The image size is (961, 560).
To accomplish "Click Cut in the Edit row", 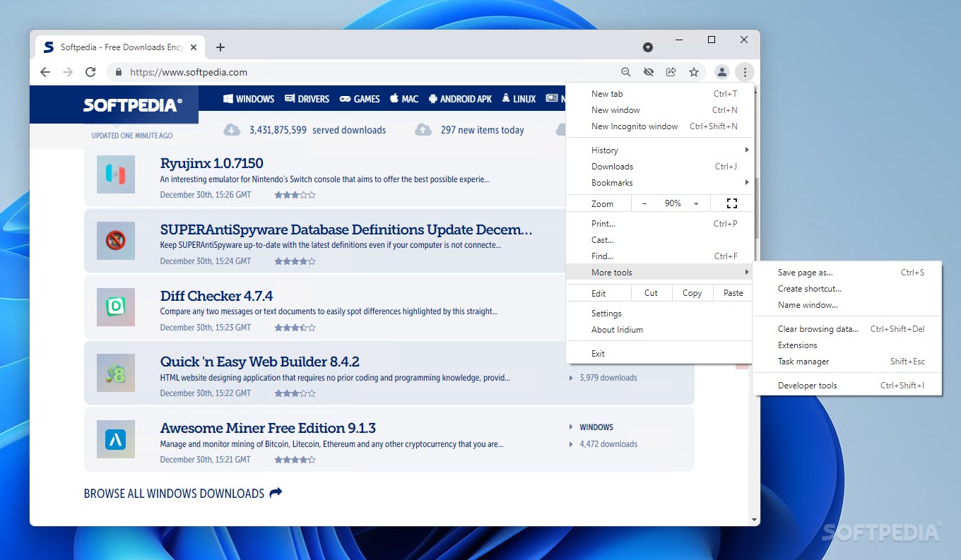I will 651,293.
